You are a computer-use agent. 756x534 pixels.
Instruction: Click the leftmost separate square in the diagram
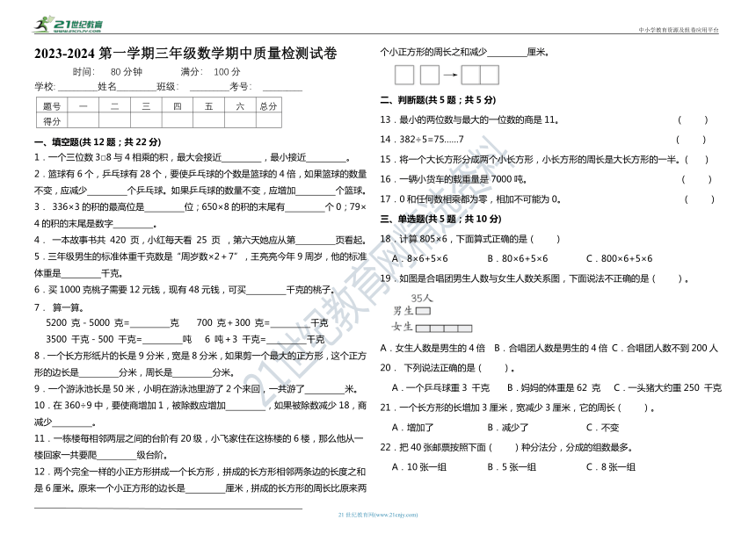click(404, 76)
